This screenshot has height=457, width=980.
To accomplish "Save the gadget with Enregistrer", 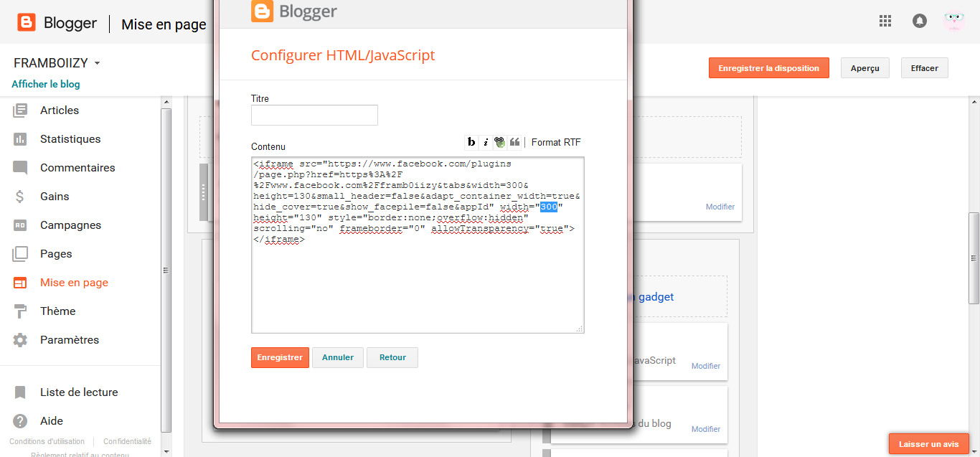I will tap(280, 357).
